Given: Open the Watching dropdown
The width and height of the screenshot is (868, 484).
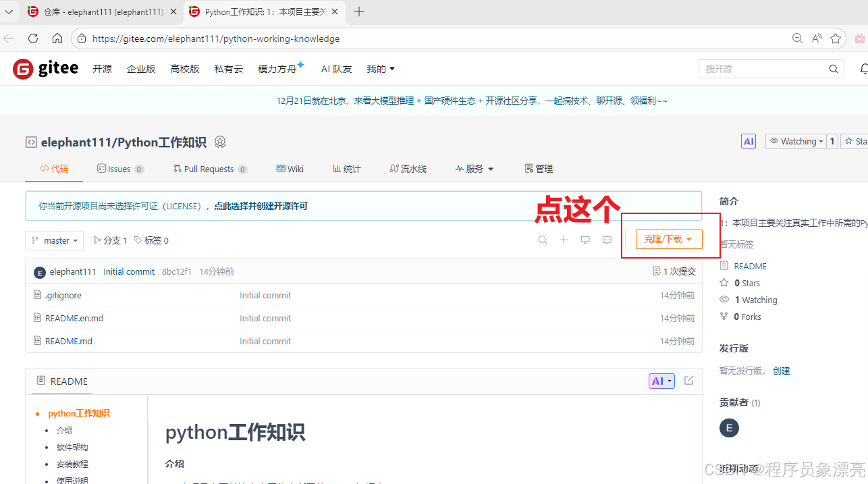Looking at the screenshot, I should point(796,141).
